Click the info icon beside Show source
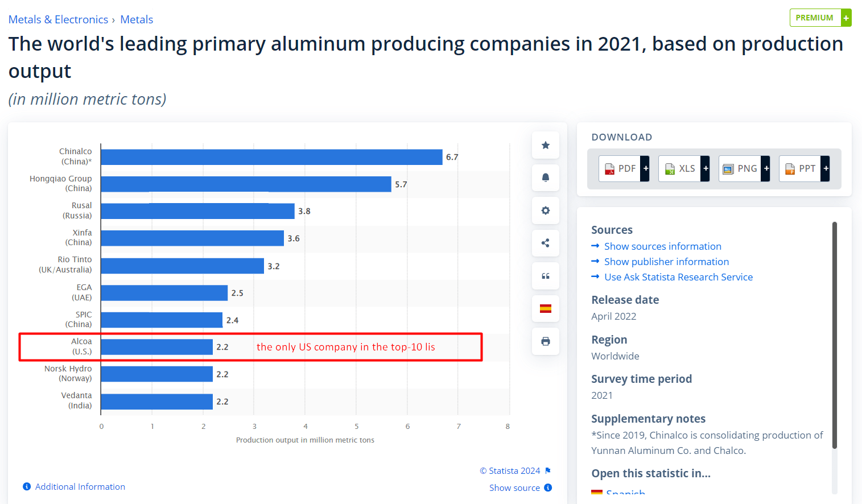 click(x=548, y=488)
